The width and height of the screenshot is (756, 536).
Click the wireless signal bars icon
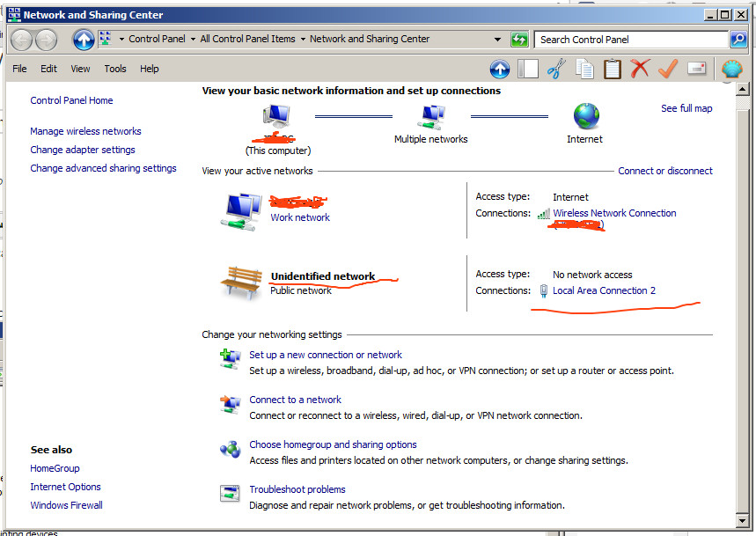(x=543, y=214)
